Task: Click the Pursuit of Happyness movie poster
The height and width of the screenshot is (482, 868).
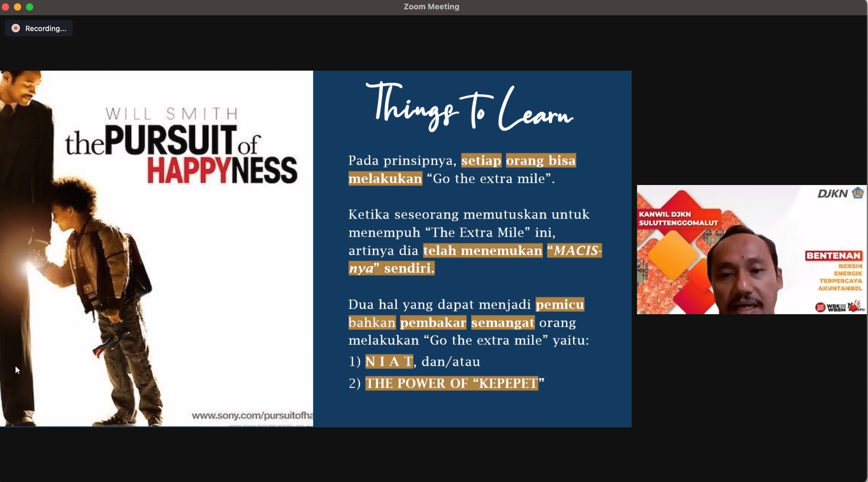Action: click(x=156, y=249)
